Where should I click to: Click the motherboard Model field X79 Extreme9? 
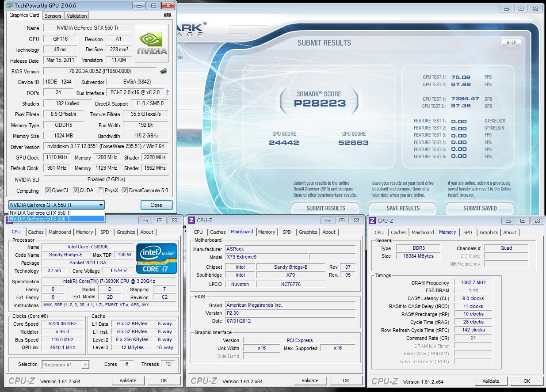[x=266, y=257]
